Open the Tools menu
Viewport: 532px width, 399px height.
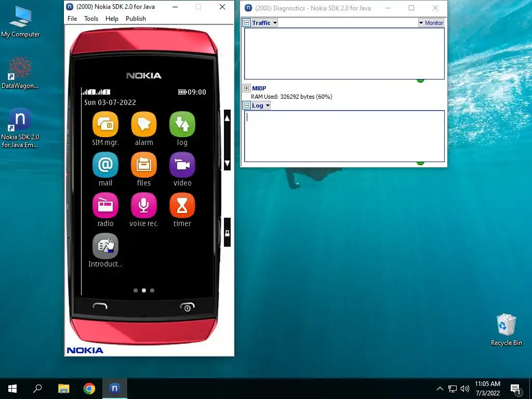coord(91,19)
